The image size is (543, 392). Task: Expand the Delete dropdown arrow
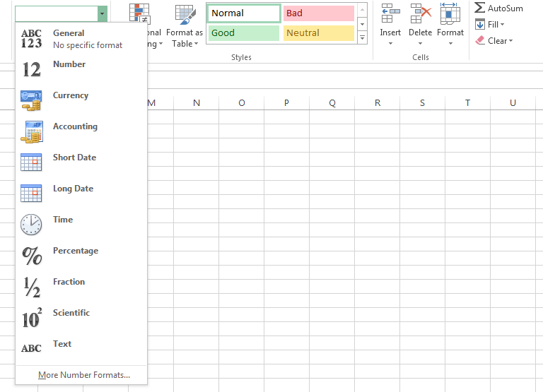click(420, 44)
